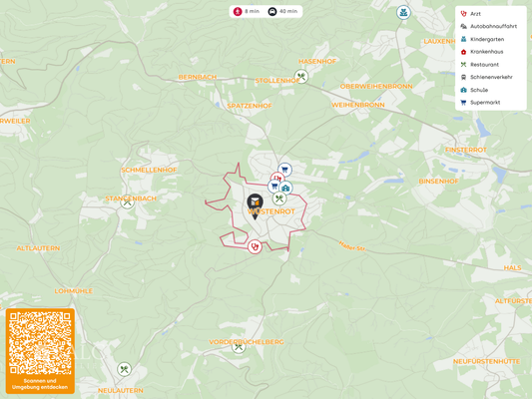Toggle the 40 min driving isochrone
The image size is (532, 399).
[x=282, y=12]
